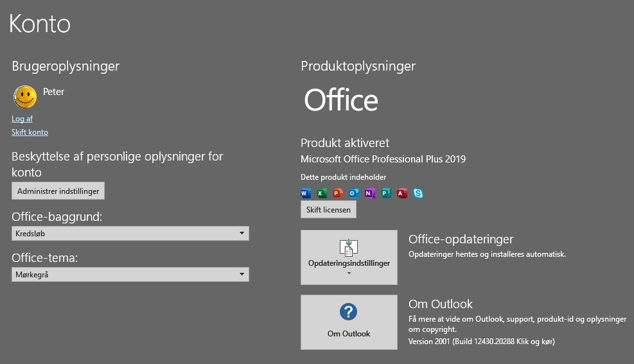The width and height of the screenshot is (634, 364).
Task: Click the Om Outlook heading text
Action: [441, 304]
